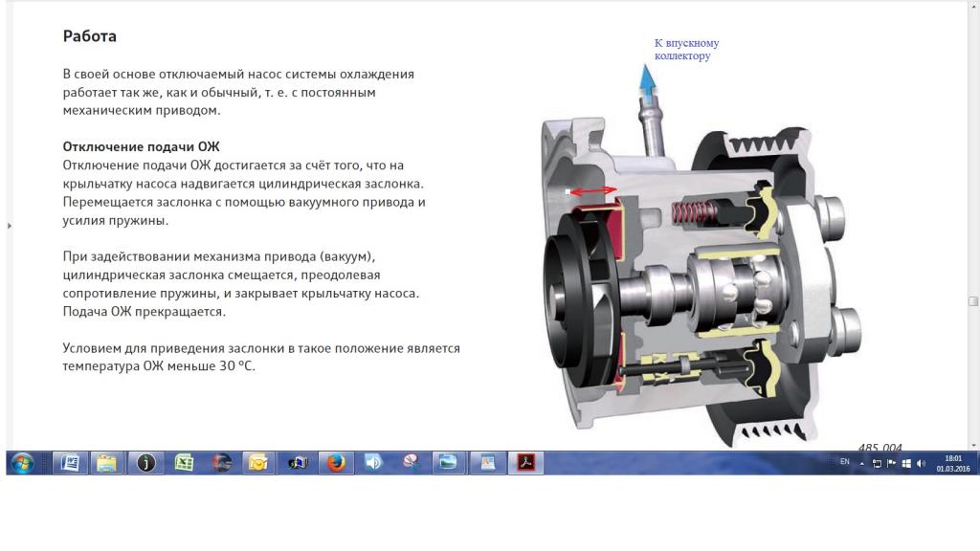Open the image document app before Acrobat
980x551 pixels.
pos(487,463)
